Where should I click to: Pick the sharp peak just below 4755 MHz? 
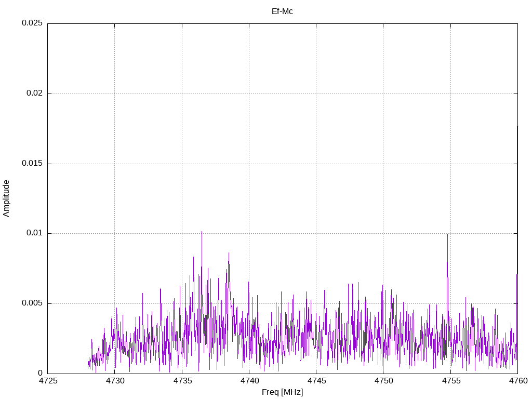(x=447, y=235)
